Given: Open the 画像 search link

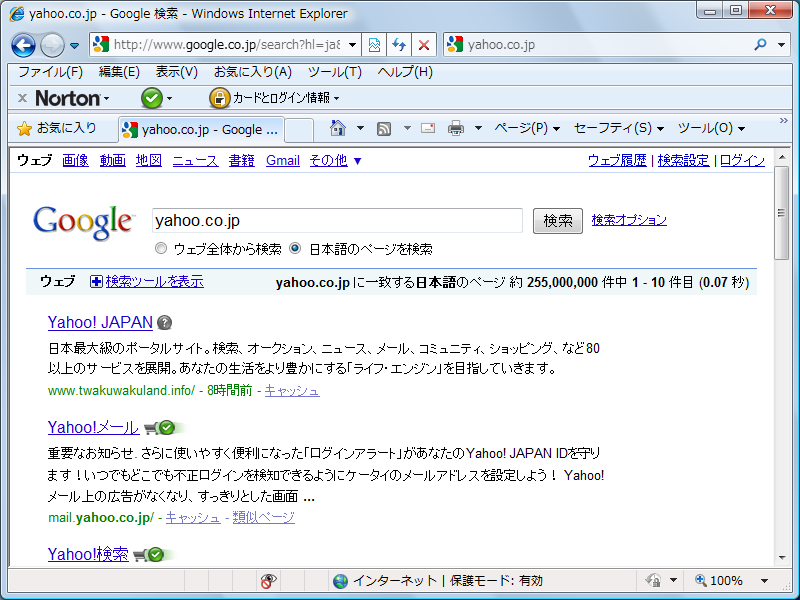Looking at the screenshot, I should tap(76, 160).
